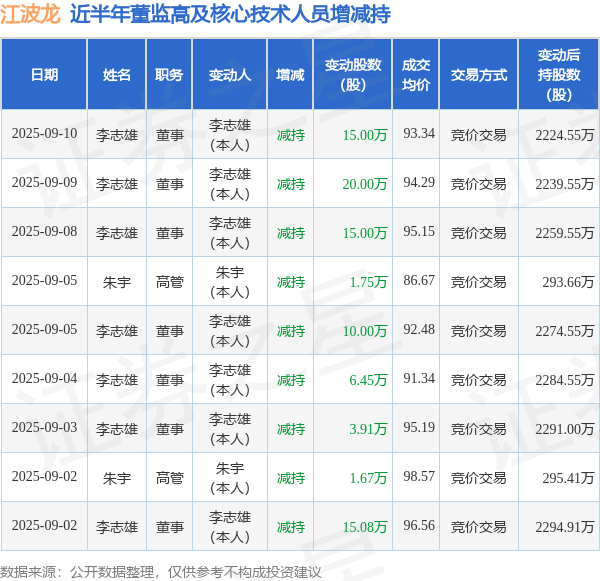Click 高管 position in the 293.66万 row

click(170, 282)
